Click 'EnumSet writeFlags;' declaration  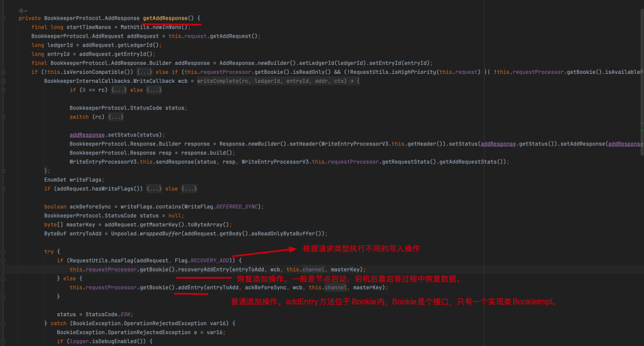[75, 180]
